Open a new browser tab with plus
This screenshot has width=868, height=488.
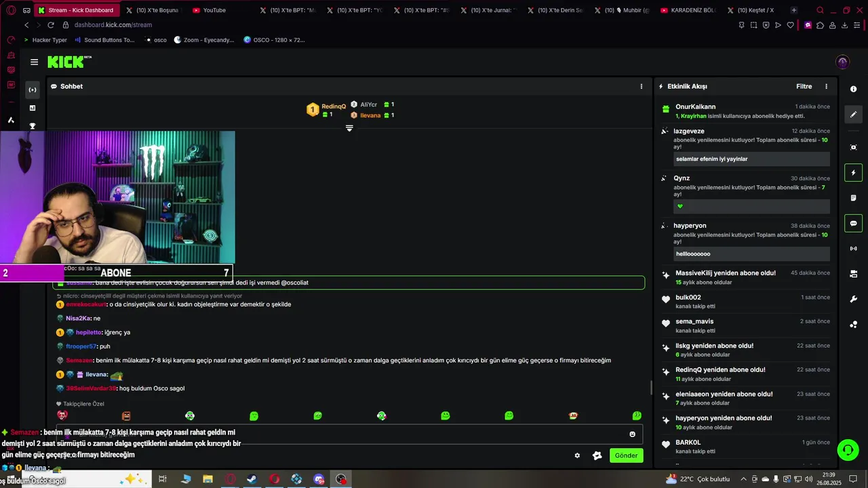(x=794, y=10)
